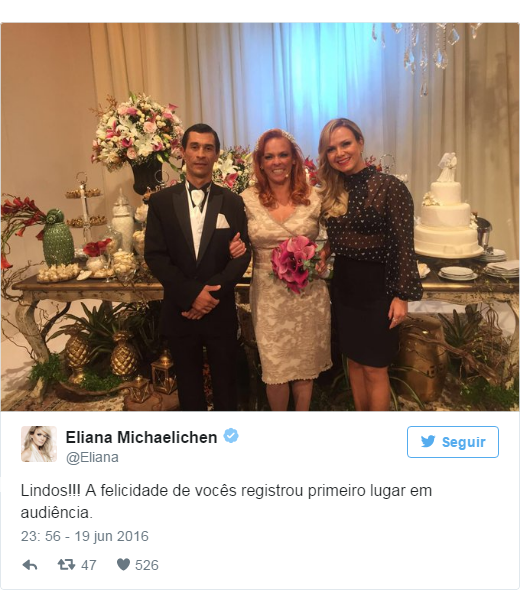This screenshot has width=522, height=590.
Task: Click the groom in the black tuxedo
Action: pos(198,266)
